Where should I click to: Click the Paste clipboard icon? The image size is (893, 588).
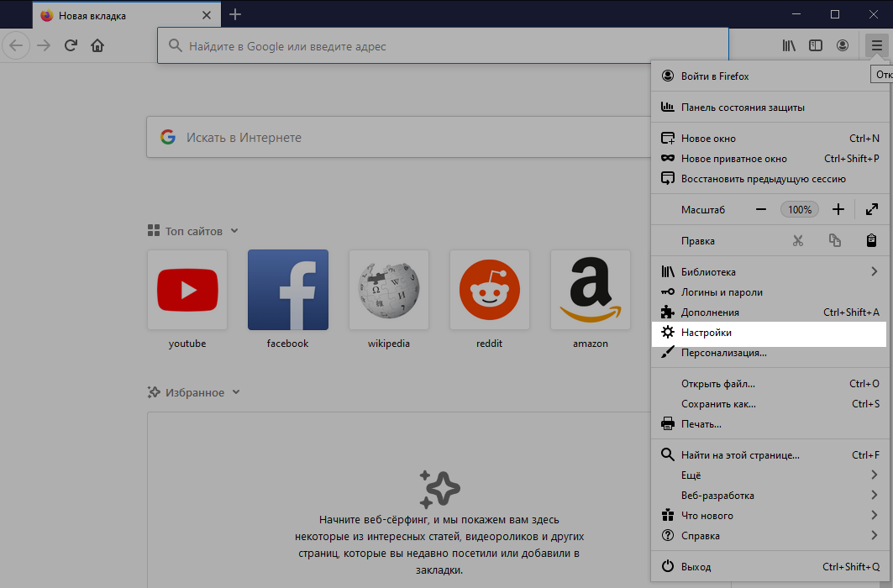click(x=871, y=241)
